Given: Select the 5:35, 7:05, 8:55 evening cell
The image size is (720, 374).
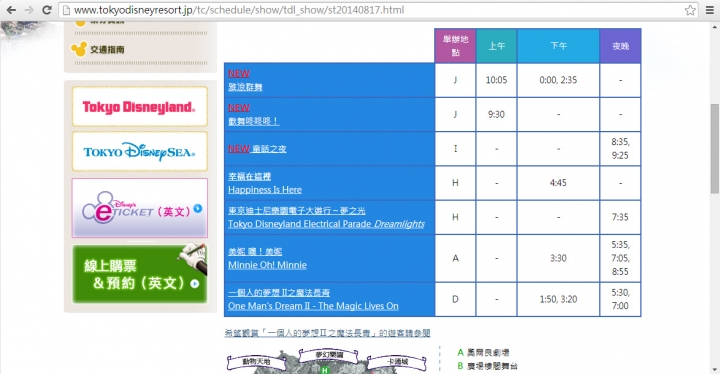Looking at the screenshot, I should [620, 258].
